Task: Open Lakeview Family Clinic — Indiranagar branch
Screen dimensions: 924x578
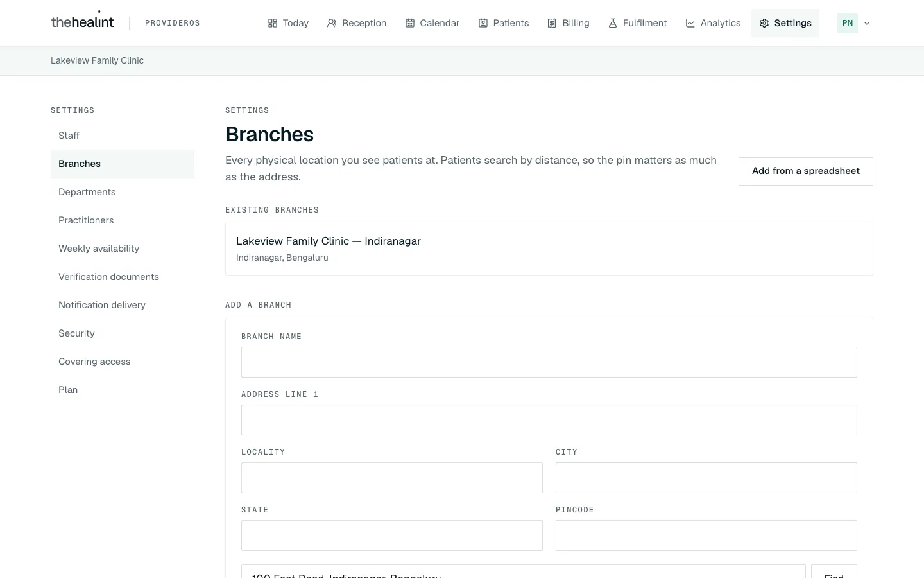Action: point(549,249)
